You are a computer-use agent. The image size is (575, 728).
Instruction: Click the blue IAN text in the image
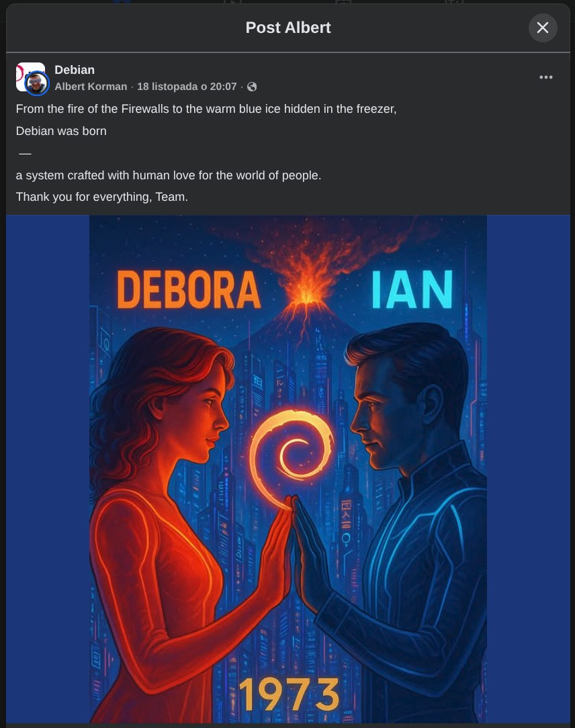pos(412,289)
